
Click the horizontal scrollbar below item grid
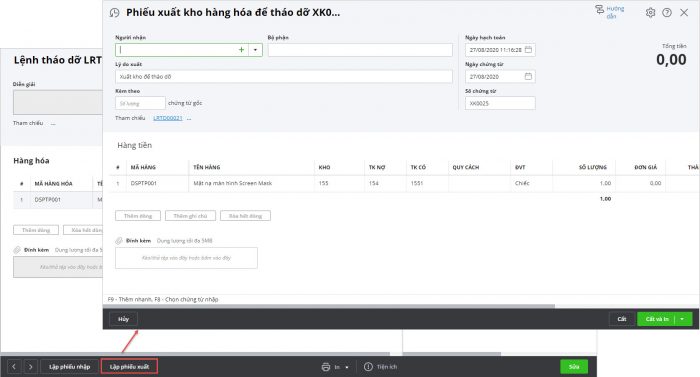click(329, 306)
